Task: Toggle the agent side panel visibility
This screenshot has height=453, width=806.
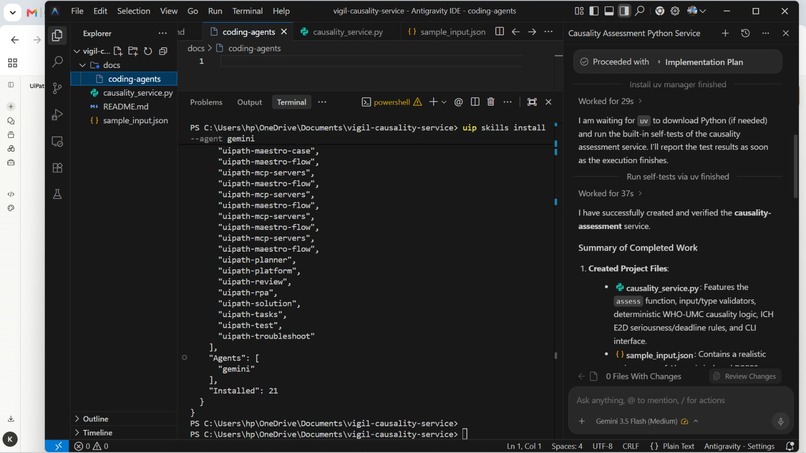Action: [624, 11]
